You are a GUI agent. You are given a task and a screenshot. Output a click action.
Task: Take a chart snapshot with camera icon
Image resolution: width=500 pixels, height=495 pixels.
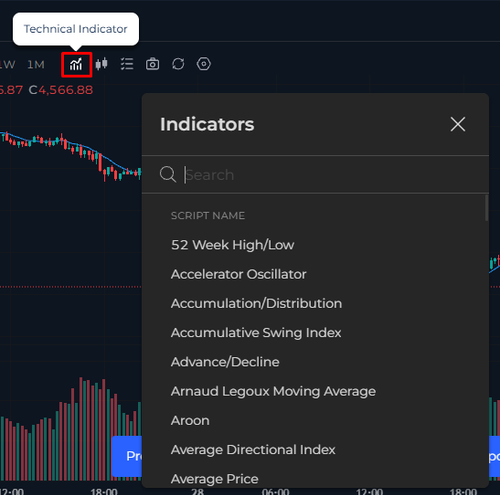tap(152, 64)
